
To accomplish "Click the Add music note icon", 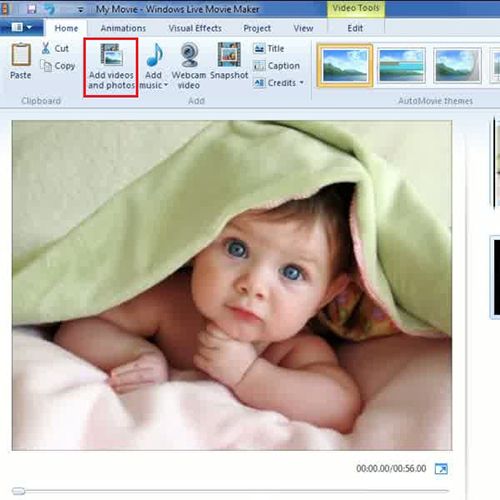I will pyautogui.click(x=155, y=55).
